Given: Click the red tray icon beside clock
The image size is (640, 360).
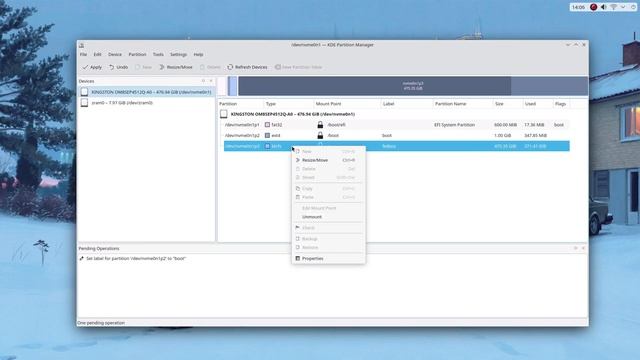Looking at the screenshot, I should coord(593,7).
